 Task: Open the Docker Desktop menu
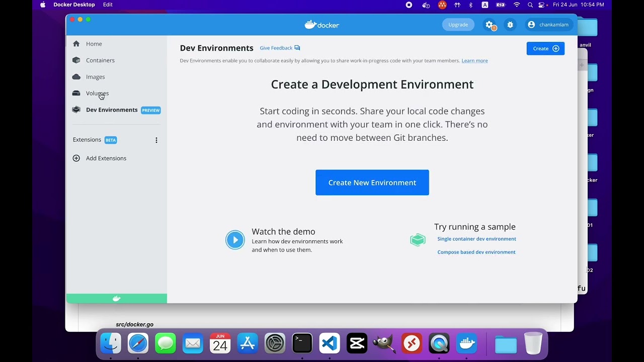point(74,5)
